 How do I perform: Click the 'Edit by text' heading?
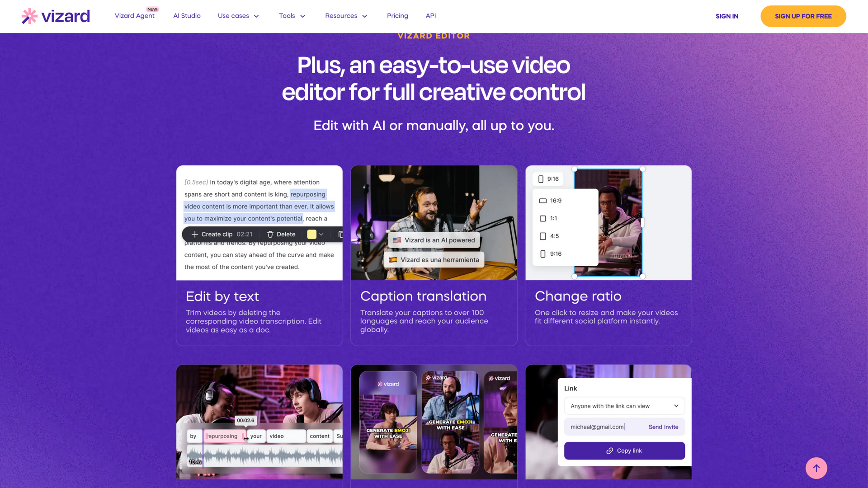(x=222, y=296)
